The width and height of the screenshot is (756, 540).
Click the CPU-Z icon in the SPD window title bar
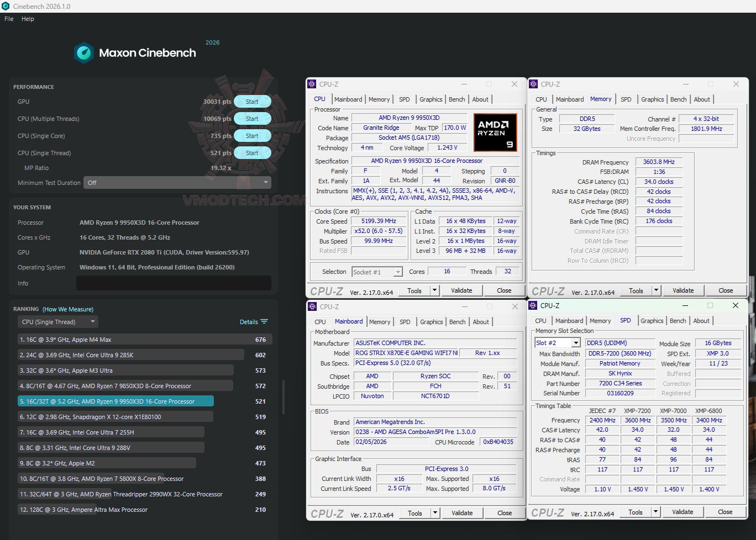click(533, 305)
